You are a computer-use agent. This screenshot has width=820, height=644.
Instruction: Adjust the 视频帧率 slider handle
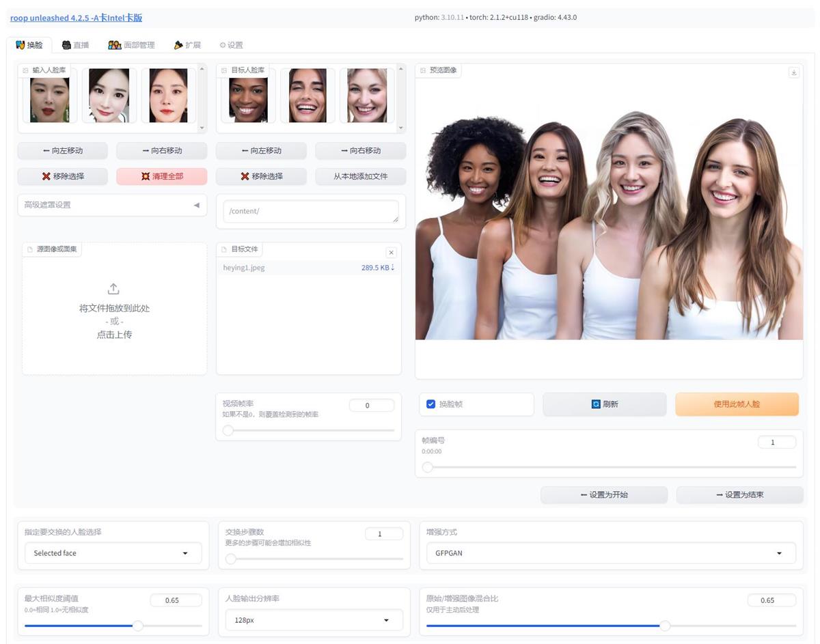228,430
